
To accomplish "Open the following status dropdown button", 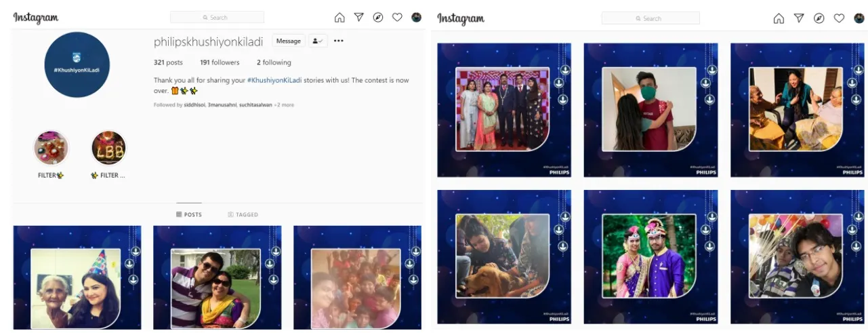I will (318, 41).
